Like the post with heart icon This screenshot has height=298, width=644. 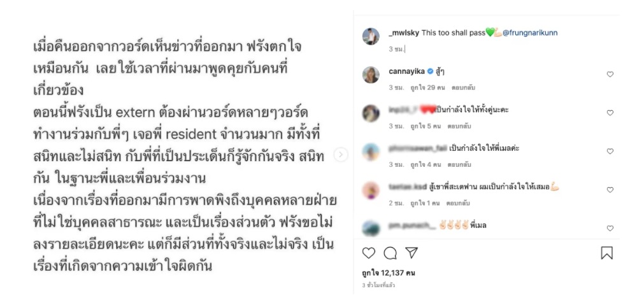[x=368, y=253]
